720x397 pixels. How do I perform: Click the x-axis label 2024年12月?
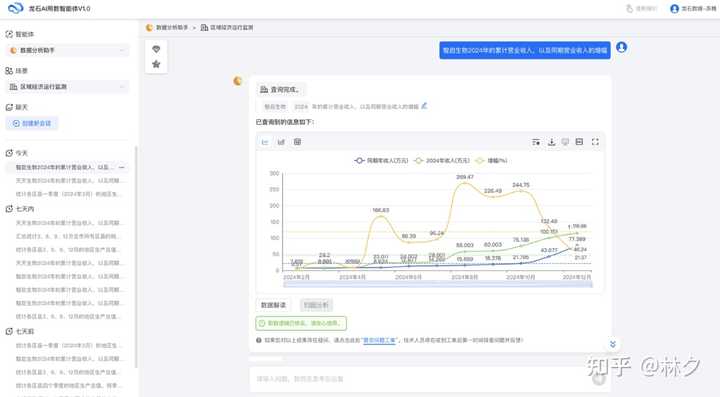click(577, 277)
